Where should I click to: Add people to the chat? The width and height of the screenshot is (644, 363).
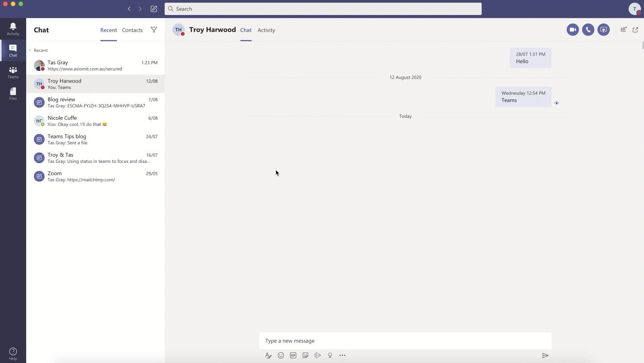click(x=624, y=30)
